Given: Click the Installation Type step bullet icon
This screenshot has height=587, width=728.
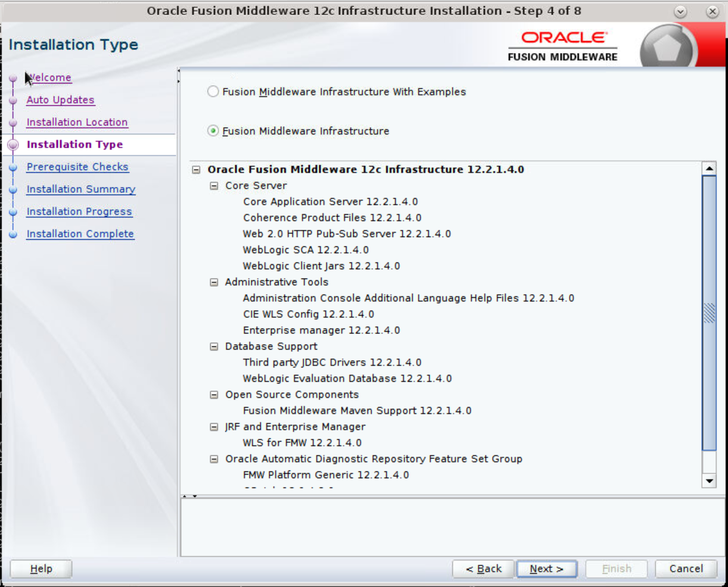Looking at the screenshot, I should coord(13,145).
